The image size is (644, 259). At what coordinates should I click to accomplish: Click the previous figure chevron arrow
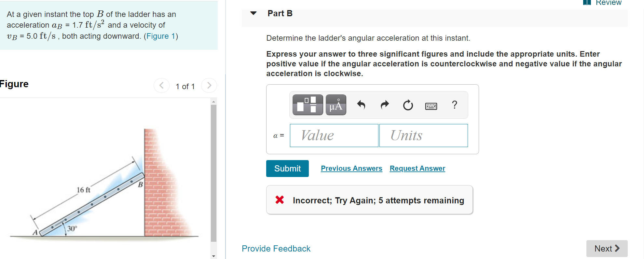(161, 85)
